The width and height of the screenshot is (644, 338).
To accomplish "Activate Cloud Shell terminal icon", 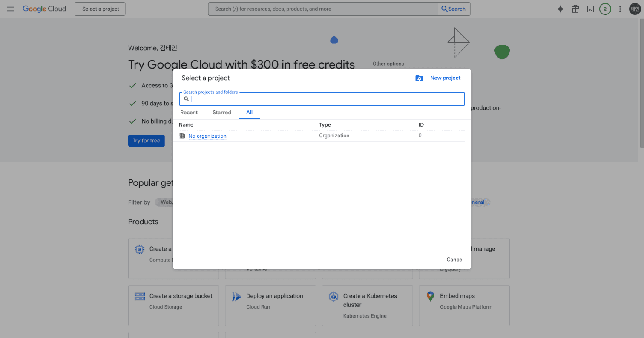I will click(590, 9).
